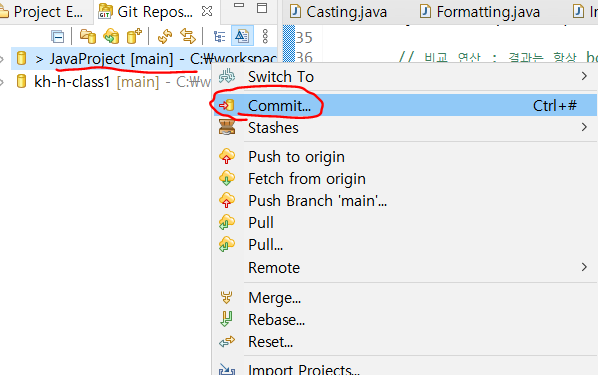The height and width of the screenshot is (375, 598).
Task: Click the Ctrl+# shortcut label
Action: click(x=555, y=106)
